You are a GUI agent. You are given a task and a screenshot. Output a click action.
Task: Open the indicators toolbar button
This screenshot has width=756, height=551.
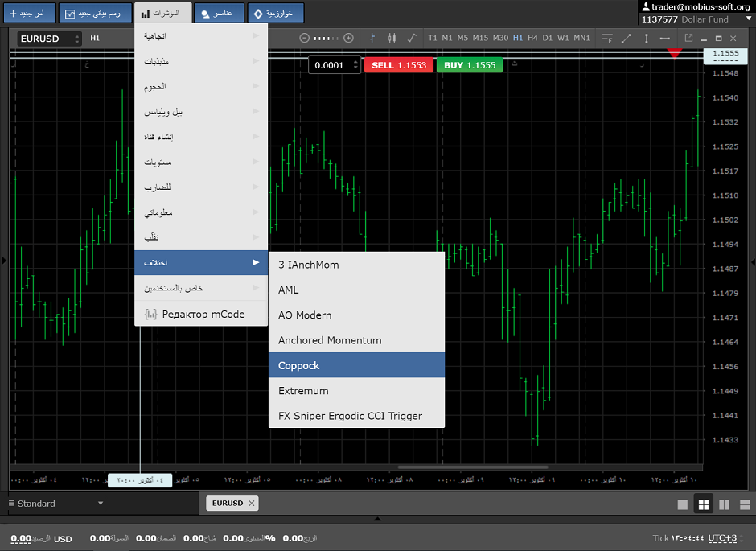pyautogui.click(x=163, y=13)
